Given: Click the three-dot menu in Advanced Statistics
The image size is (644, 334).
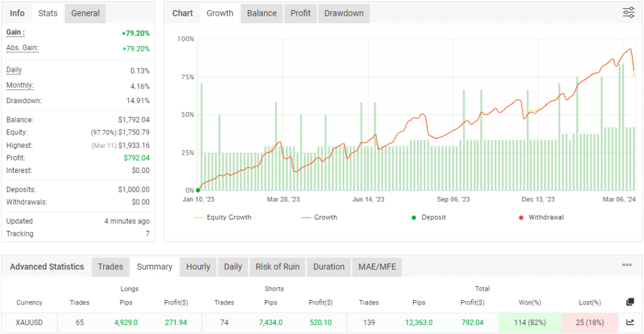Looking at the screenshot, I should coord(626,265).
